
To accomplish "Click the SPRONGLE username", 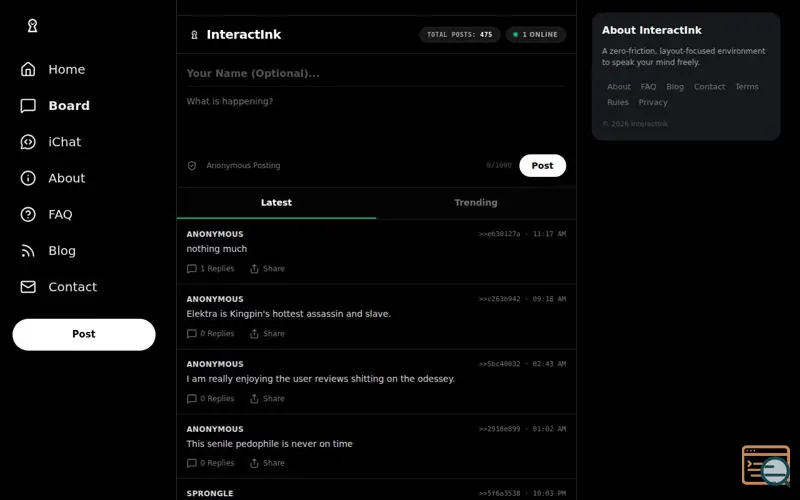I will pyautogui.click(x=210, y=493).
